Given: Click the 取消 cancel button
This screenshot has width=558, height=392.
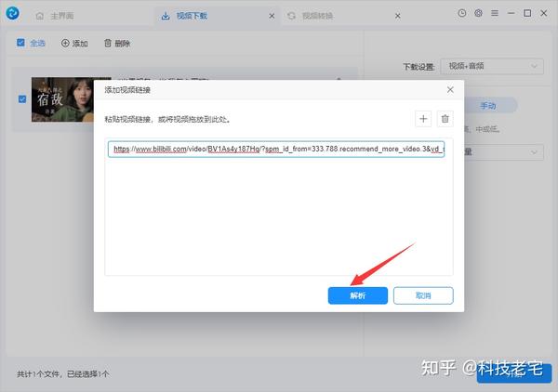Looking at the screenshot, I should (x=423, y=295).
